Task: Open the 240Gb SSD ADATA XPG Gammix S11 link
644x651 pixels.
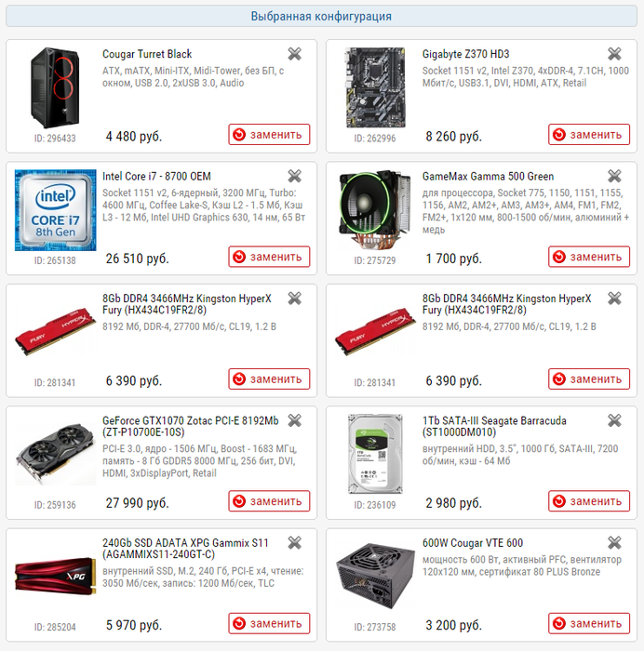Action: [x=186, y=549]
